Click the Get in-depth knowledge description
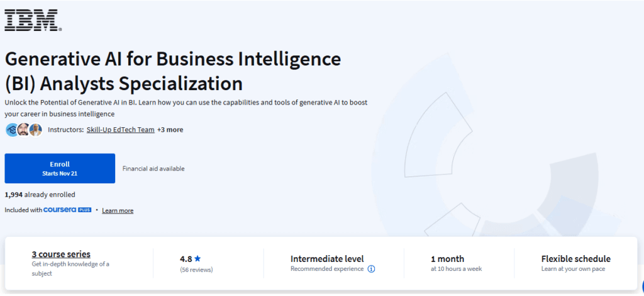This screenshot has width=644, height=296. (x=70, y=268)
